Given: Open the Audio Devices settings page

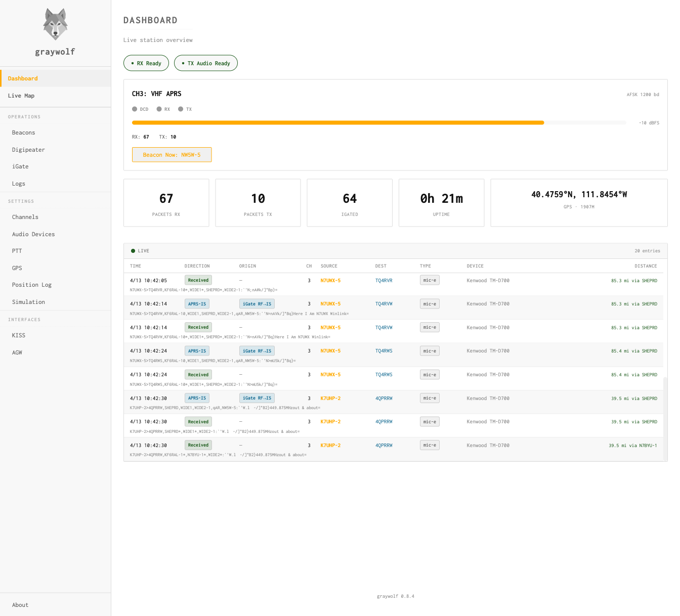Looking at the screenshot, I should (x=33, y=234).
